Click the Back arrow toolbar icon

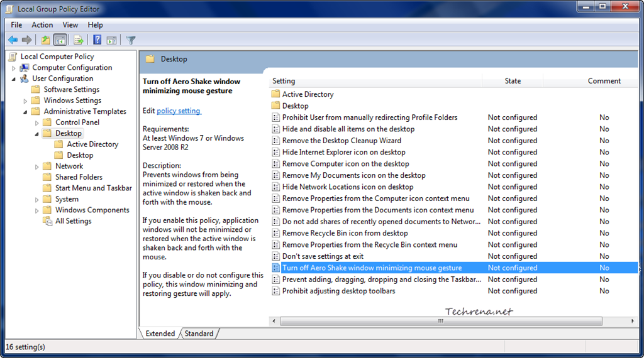[x=13, y=40]
